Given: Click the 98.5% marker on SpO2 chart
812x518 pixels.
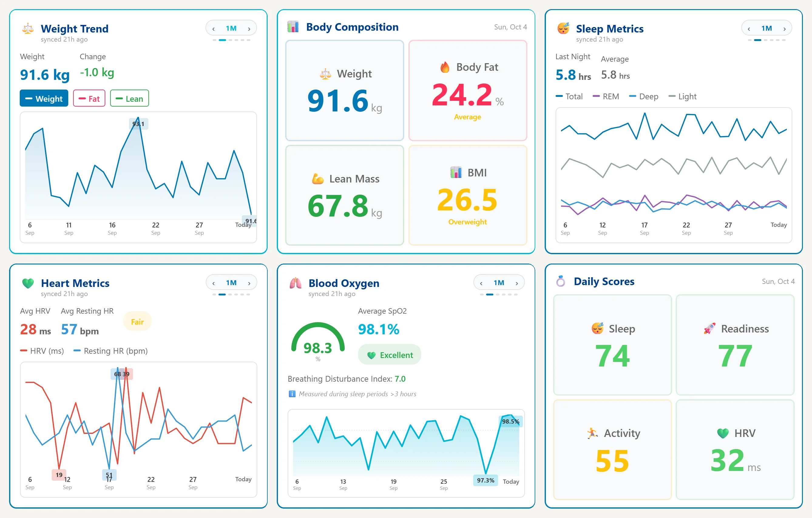Looking at the screenshot, I should coord(511,421).
